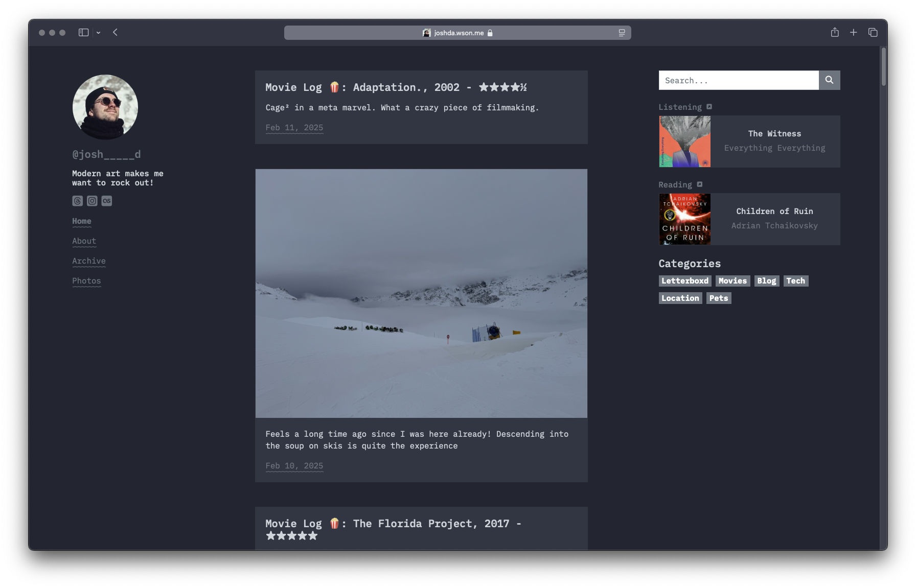This screenshot has height=588, width=916.
Task: Expand the sidebar options chevron
Action: click(99, 32)
